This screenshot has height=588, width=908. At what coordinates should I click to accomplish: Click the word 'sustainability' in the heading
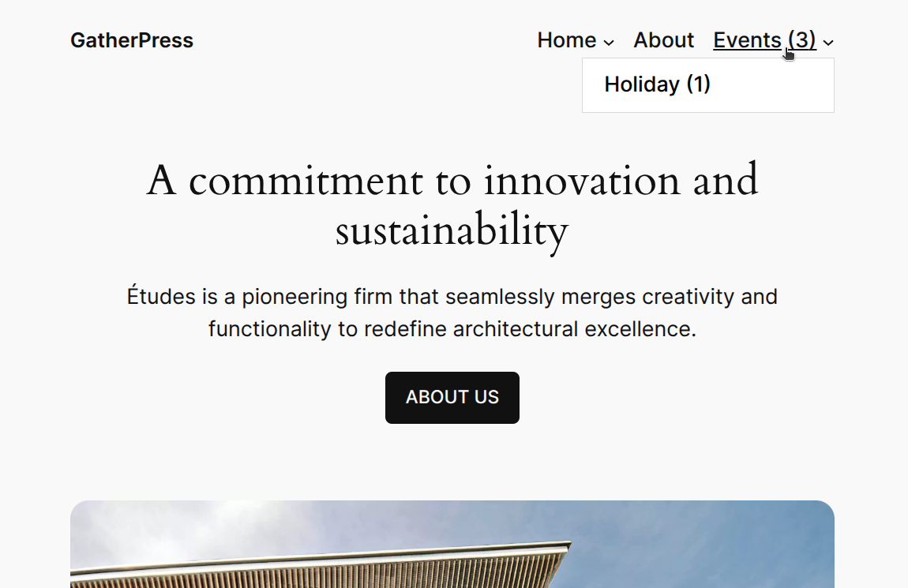[452, 230]
